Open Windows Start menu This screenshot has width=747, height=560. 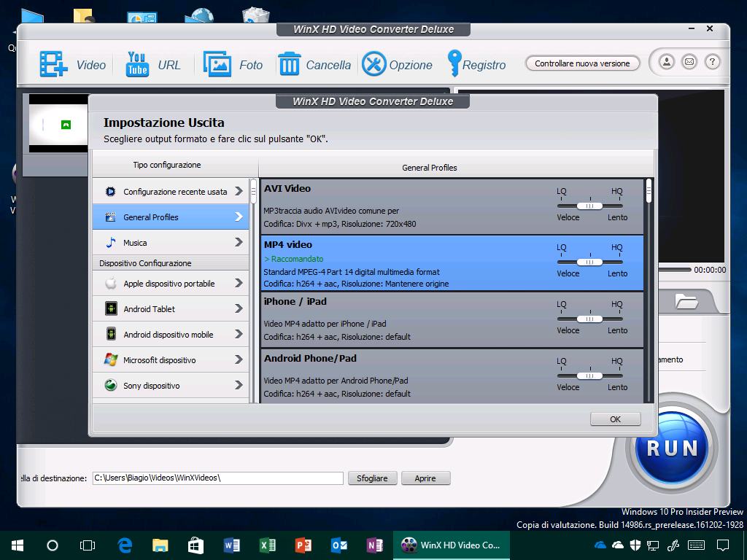tap(18, 545)
